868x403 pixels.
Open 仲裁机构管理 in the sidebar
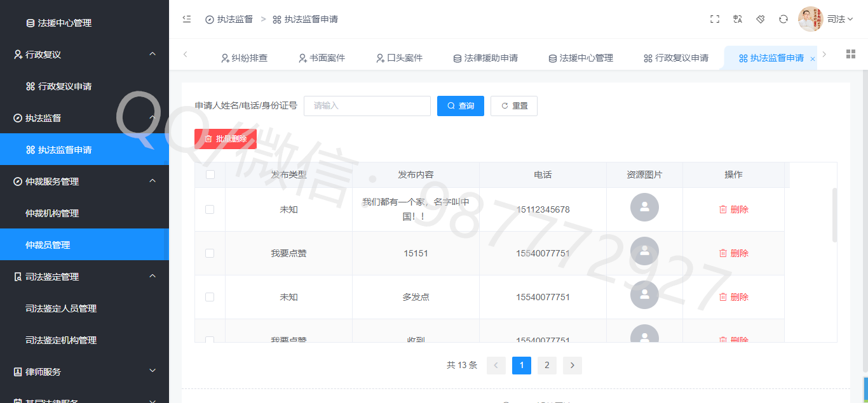click(x=52, y=213)
